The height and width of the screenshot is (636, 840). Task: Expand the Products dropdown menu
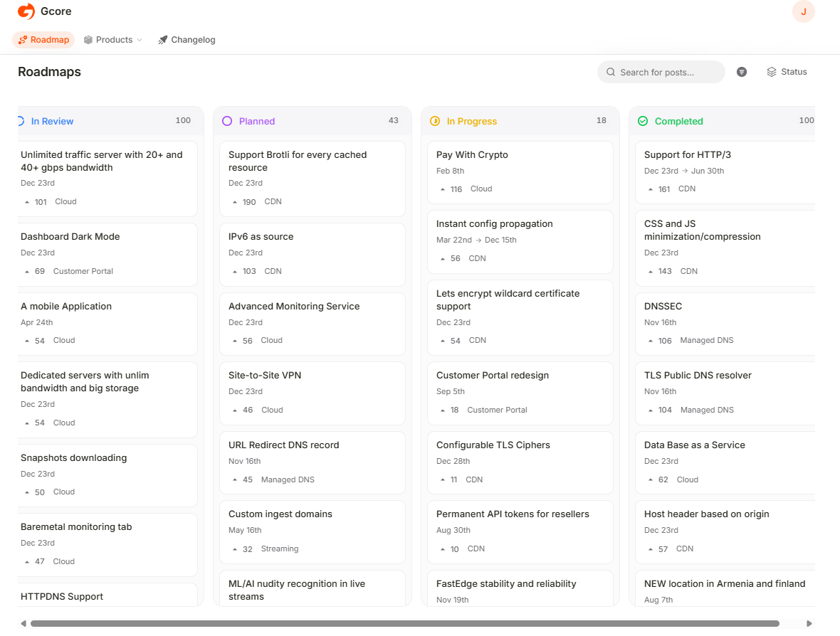[x=113, y=40]
